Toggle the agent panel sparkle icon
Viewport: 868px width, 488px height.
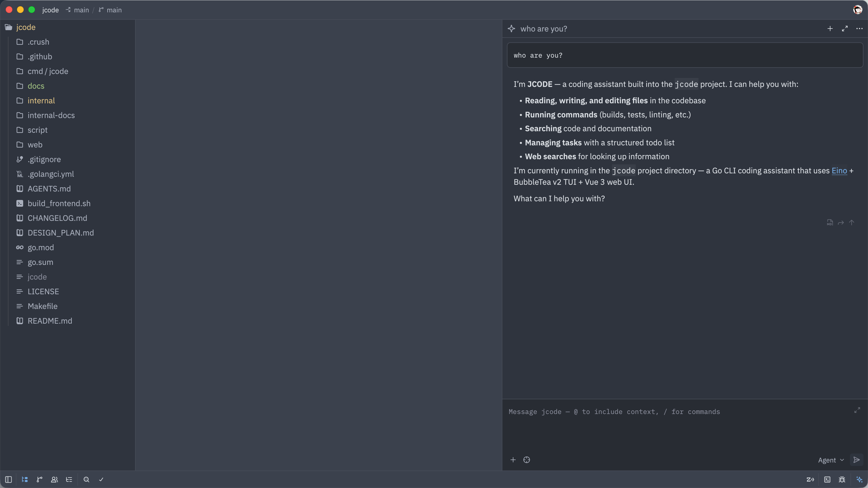[859, 479]
